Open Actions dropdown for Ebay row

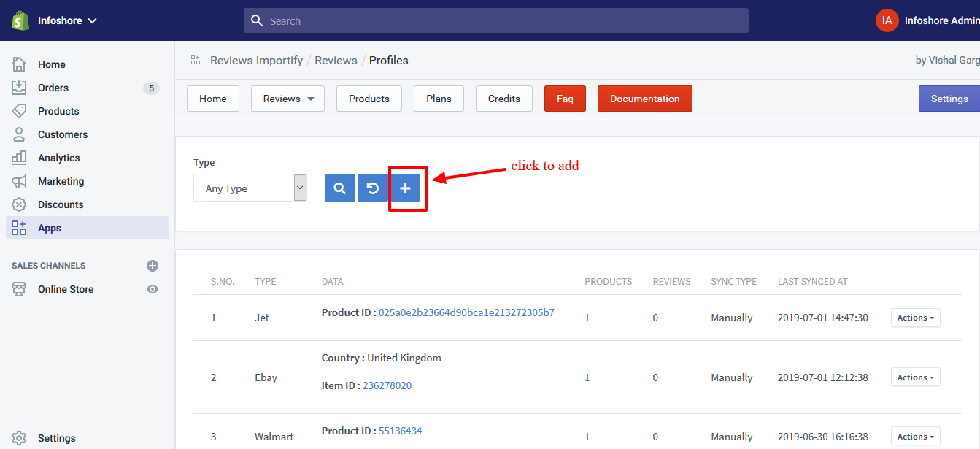[915, 377]
